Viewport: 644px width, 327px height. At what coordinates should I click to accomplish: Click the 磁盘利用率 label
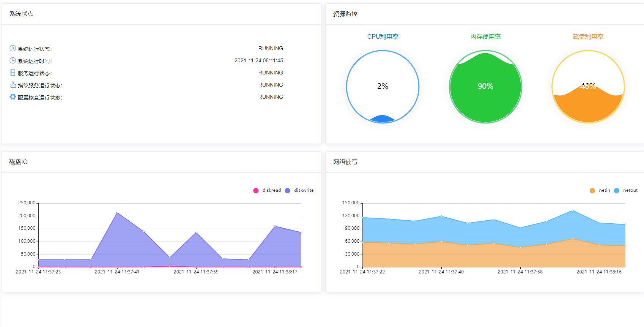click(x=588, y=37)
